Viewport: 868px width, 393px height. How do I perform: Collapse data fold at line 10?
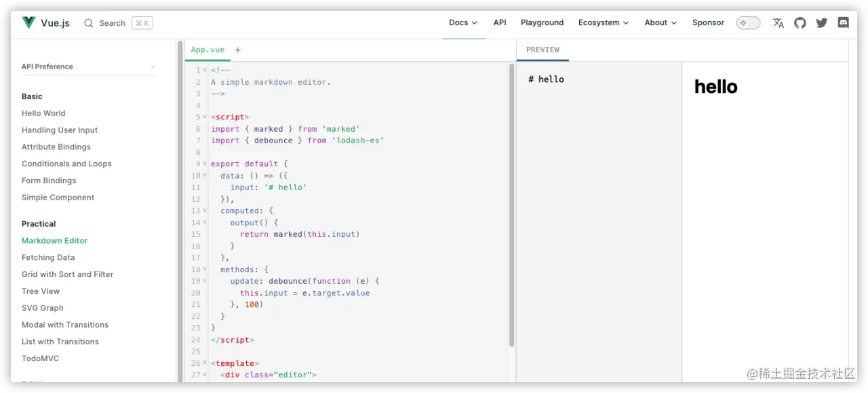[205, 175]
